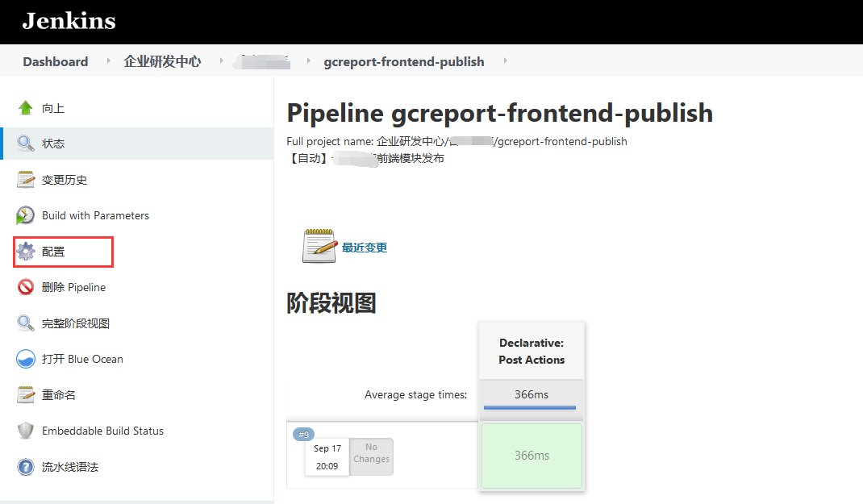
Task: Open 流水线语法 link
Action: [x=70, y=467]
